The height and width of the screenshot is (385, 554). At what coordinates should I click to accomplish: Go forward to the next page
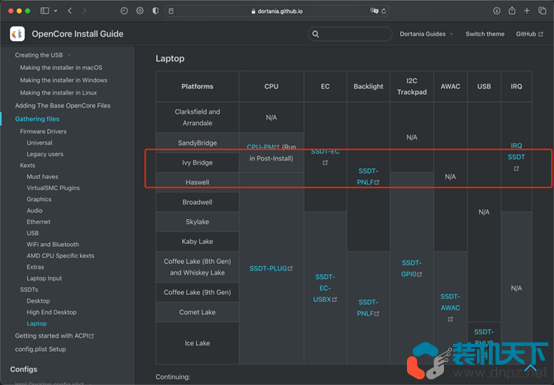84,11
